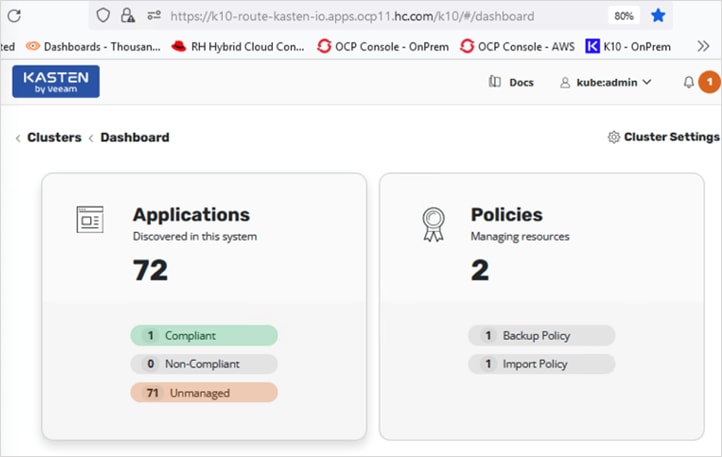Filter by 1 Compliant applications
The height and width of the screenshot is (457, 722).
coord(204,335)
